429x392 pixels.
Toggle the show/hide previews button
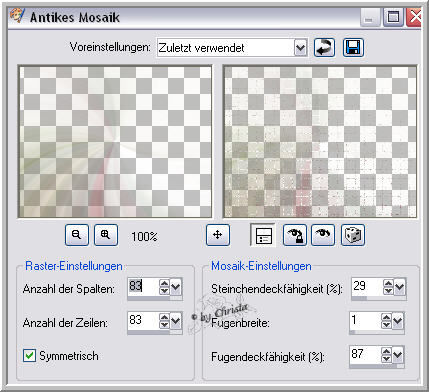(x=263, y=235)
